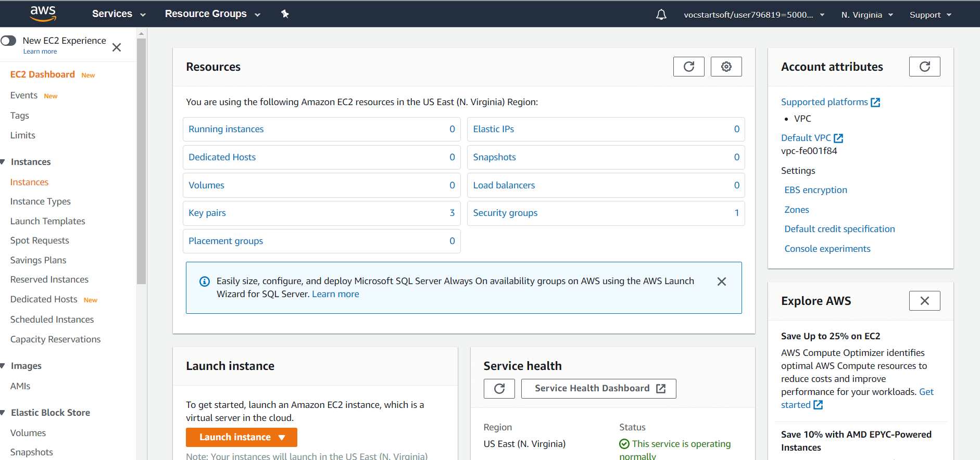Viewport: 980px width, 460px height.
Task: Click Learn more under New EC2 Experience
Action: point(40,52)
